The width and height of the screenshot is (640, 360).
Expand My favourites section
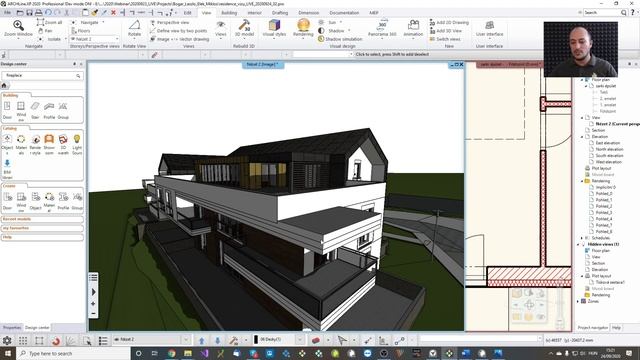point(42,228)
